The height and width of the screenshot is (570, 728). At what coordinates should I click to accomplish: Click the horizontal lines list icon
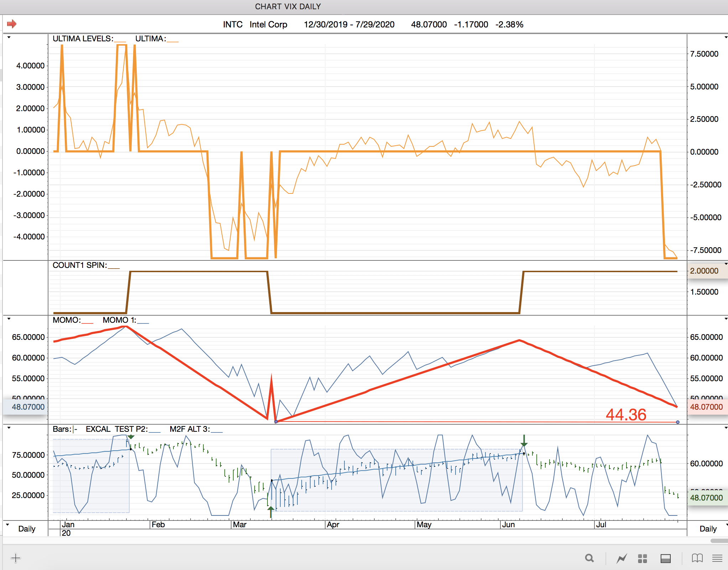(x=717, y=558)
